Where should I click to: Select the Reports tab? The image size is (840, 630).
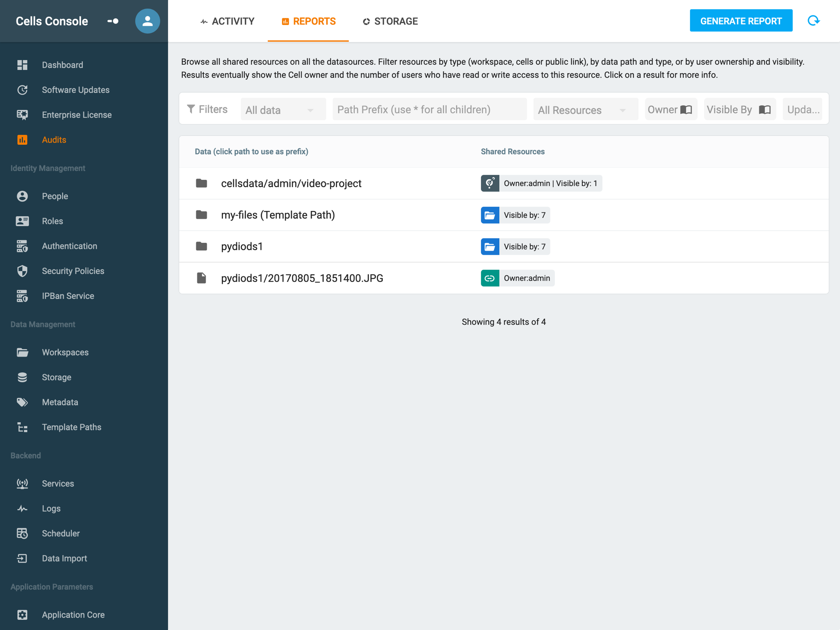pos(308,21)
